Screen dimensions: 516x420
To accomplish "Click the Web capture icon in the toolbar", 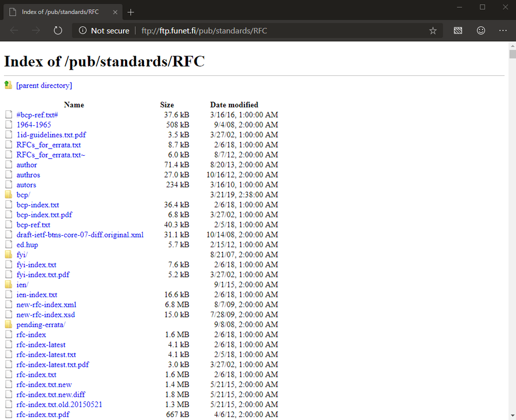I will point(458,30).
